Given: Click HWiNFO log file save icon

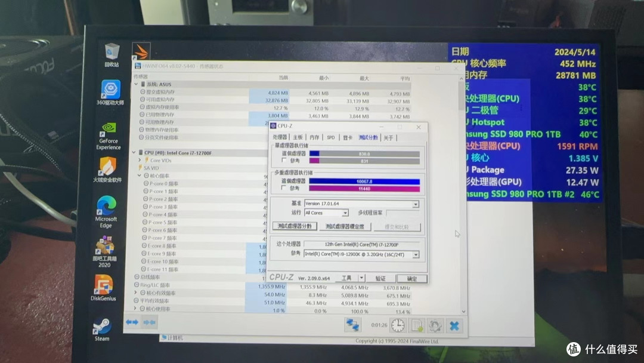Looking at the screenshot, I should coord(417,325).
